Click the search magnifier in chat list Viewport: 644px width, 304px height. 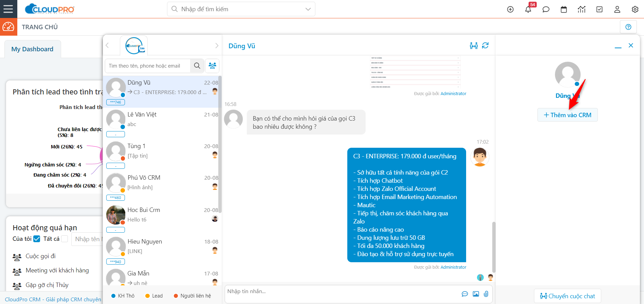[197, 66]
